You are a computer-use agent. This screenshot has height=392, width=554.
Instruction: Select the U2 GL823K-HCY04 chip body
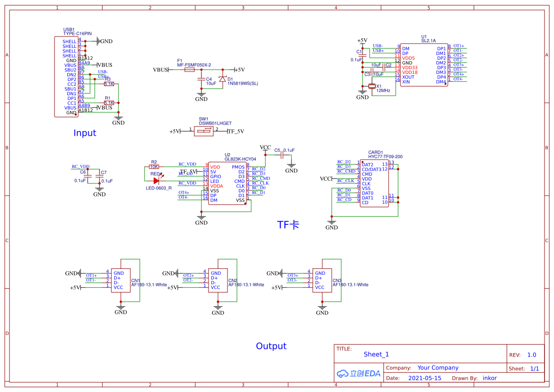click(x=227, y=184)
